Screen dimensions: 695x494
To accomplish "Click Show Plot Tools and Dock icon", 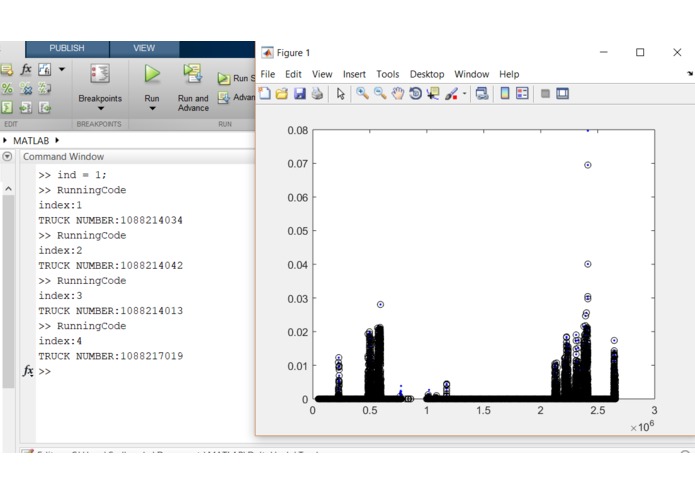I will pyautogui.click(x=562, y=93).
